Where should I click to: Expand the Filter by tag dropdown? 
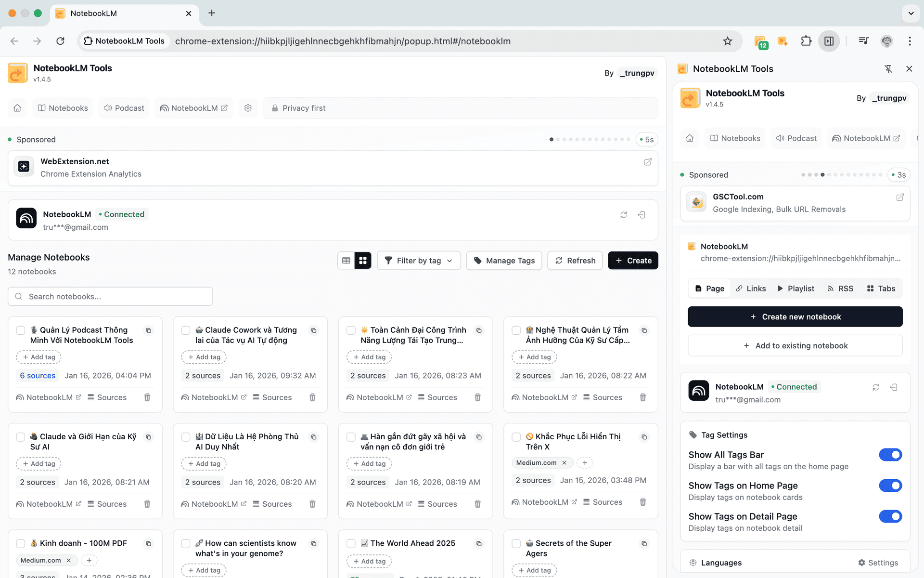[x=419, y=261]
